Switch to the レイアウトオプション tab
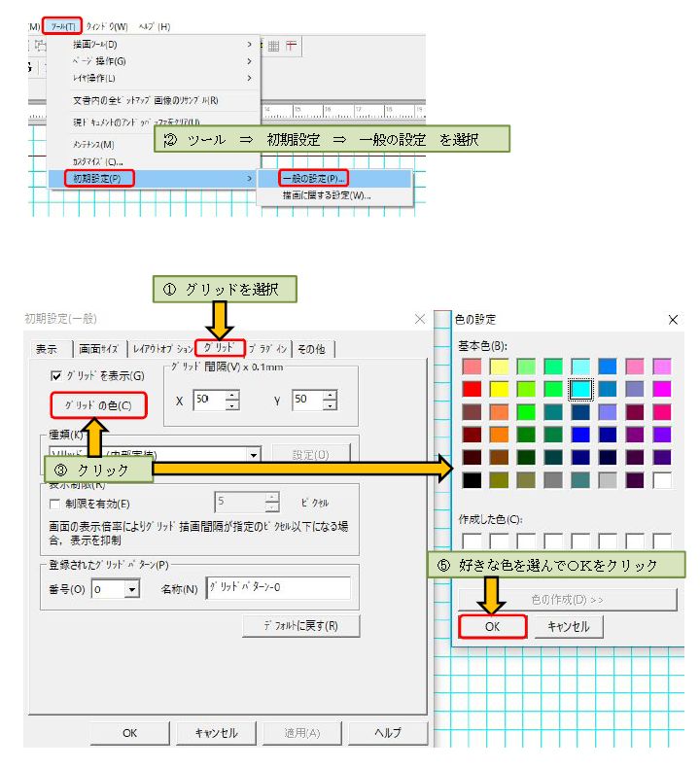This screenshot has width=700, height=768. (162, 349)
